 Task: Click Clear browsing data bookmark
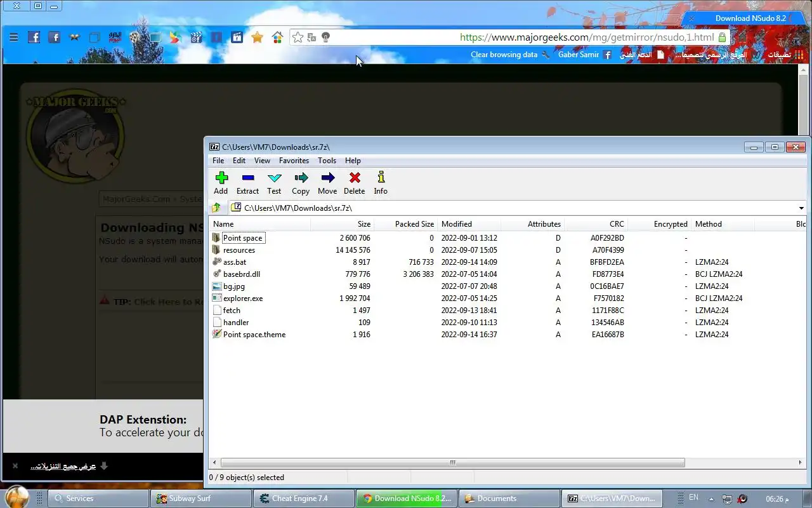(x=510, y=55)
